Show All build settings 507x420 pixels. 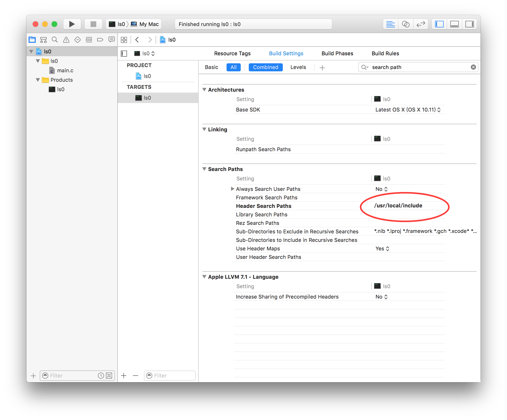pos(233,67)
